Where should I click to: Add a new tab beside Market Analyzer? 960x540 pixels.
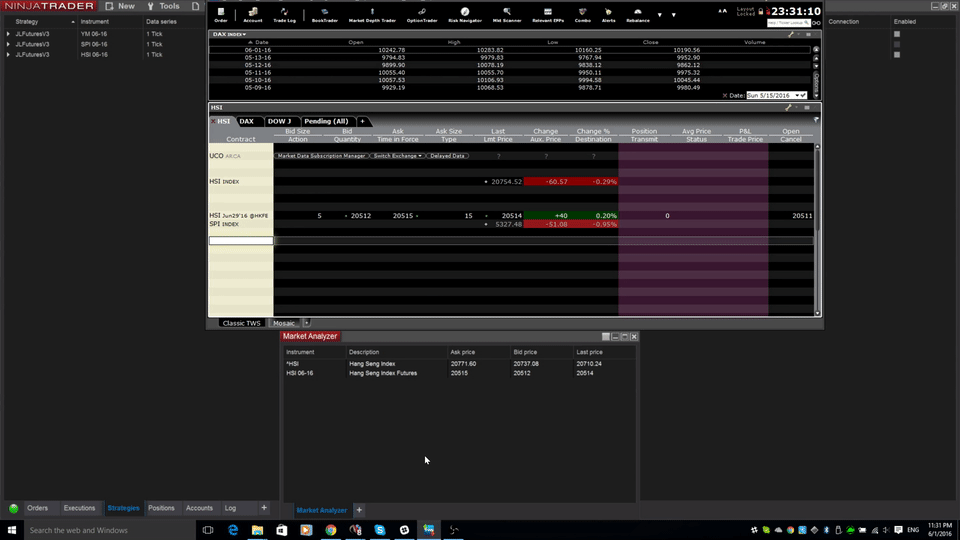coord(359,510)
